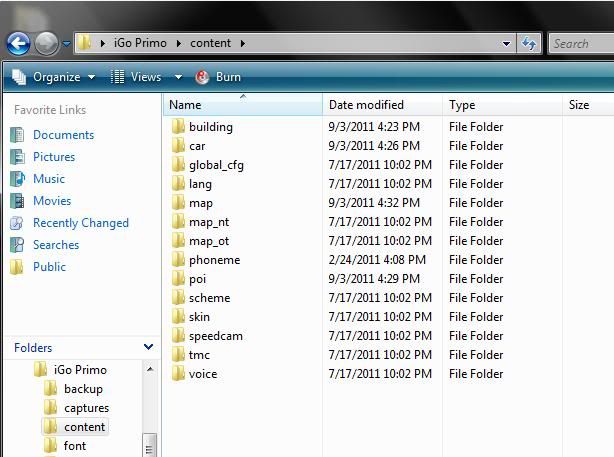
Task: Open Movies in Favorite Links
Action: coord(52,201)
